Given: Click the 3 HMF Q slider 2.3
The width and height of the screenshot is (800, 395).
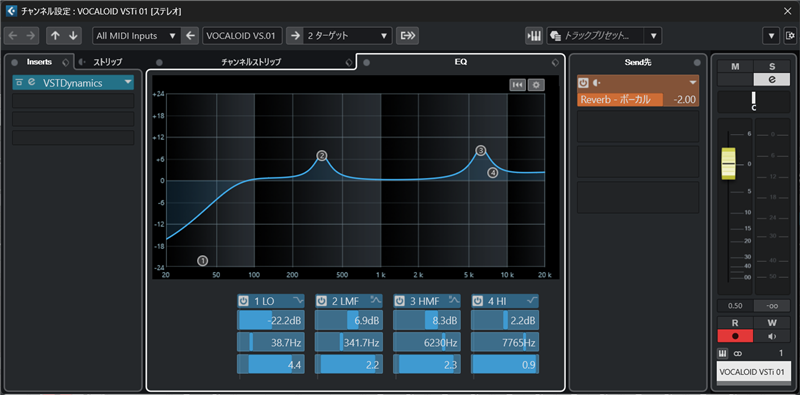Looking at the screenshot, I should 427,364.
